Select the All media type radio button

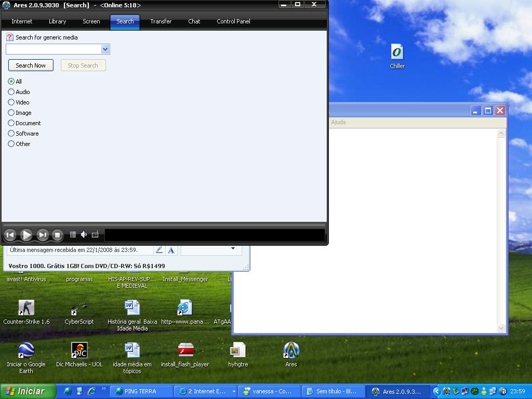tap(11, 82)
